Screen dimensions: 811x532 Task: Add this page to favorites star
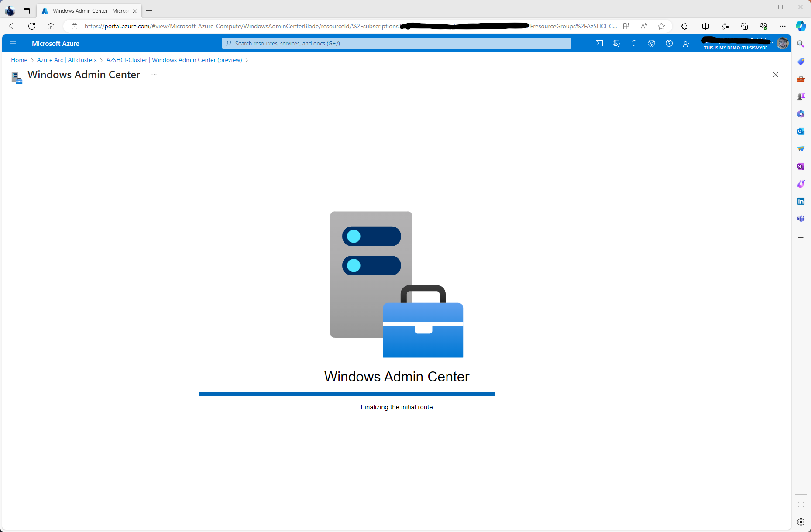pyautogui.click(x=661, y=26)
